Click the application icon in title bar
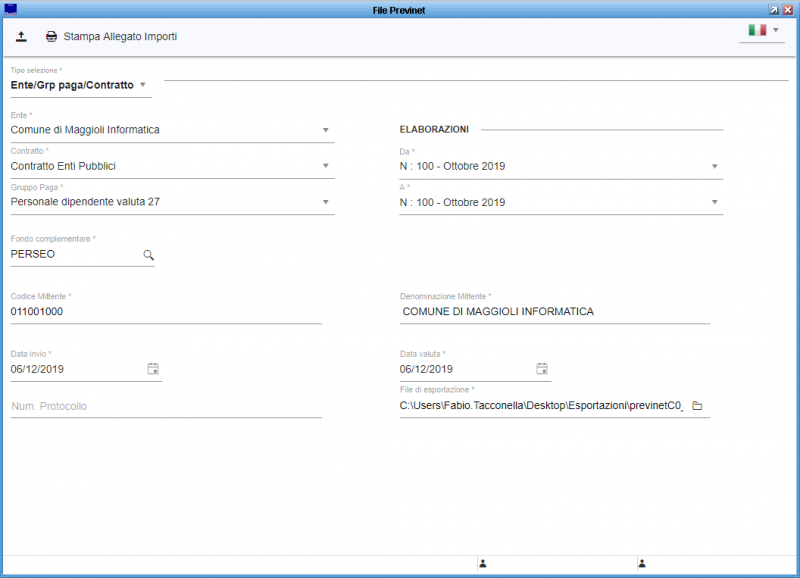This screenshot has height=578, width=800. [x=11, y=10]
